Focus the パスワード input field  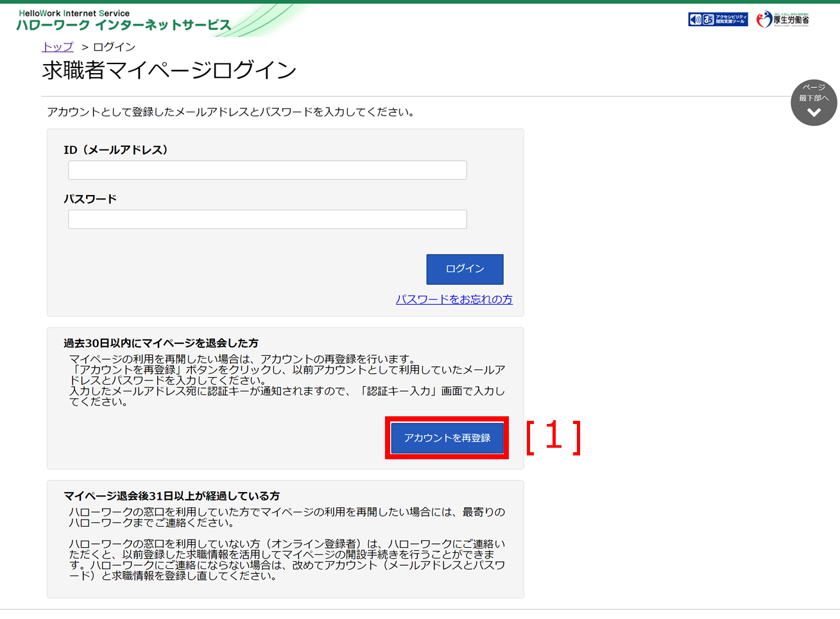pyautogui.click(x=268, y=219)
